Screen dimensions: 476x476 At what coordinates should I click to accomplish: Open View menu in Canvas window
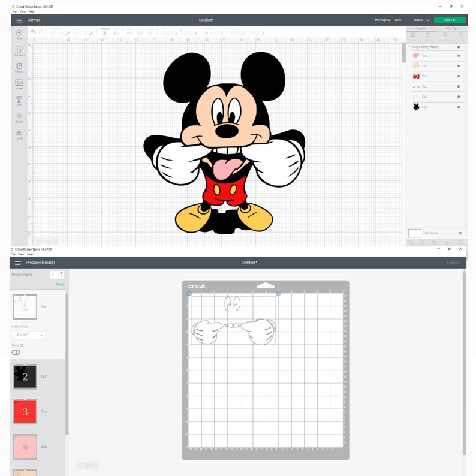click(22, 11)
